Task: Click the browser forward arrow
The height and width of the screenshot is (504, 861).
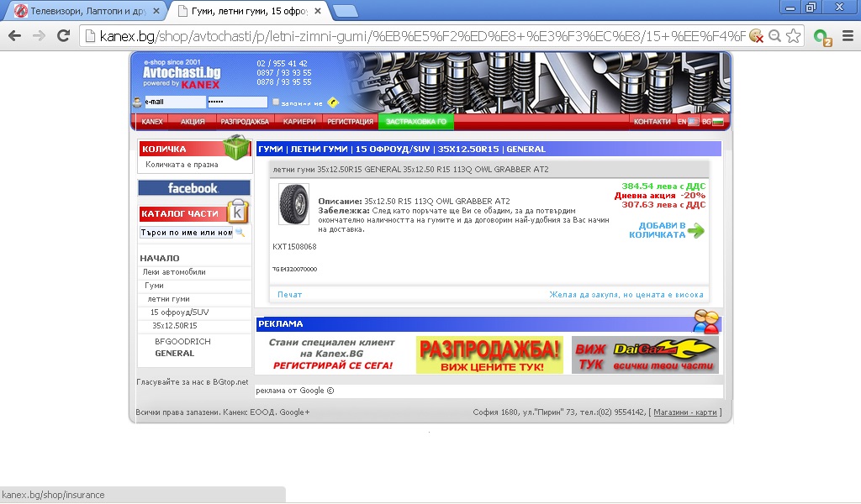Action: coord(39,35)
